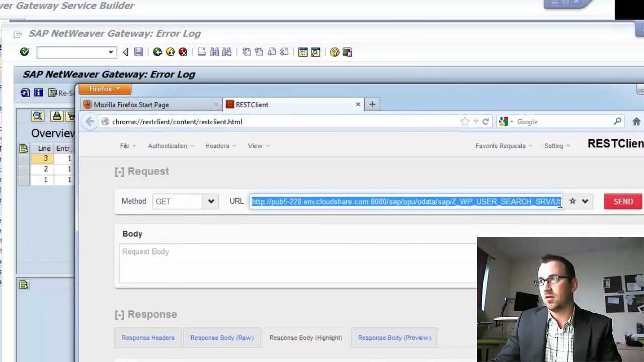The height and width of the screenshot is (362, 644).
Task: Select the Error Log row with Line 1
Action: [x=24, y=179]
